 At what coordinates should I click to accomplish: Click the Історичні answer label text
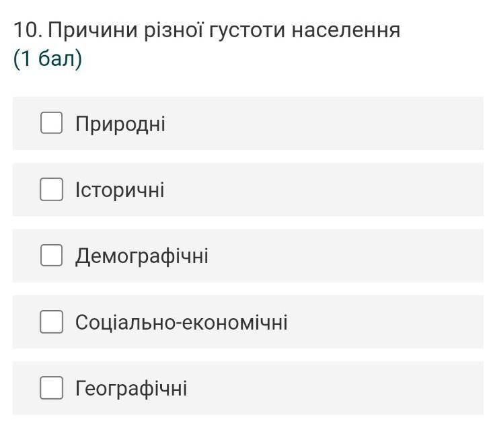[x=120, y=190]
